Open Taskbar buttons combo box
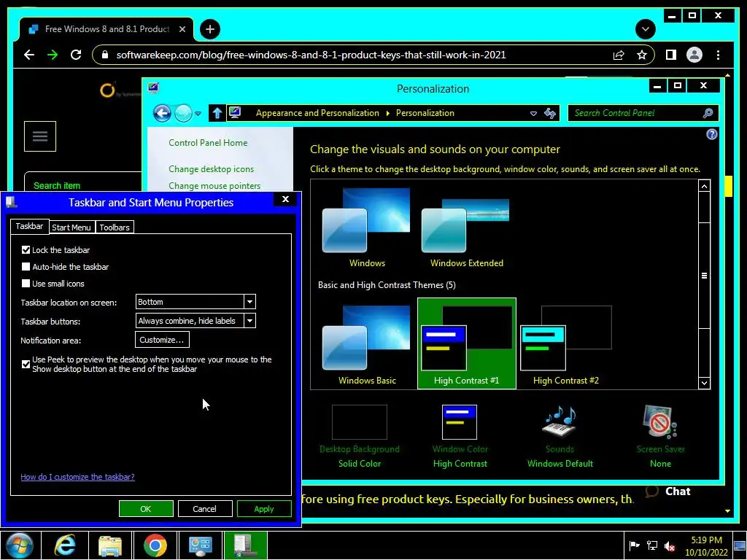 [x=196, y=321]
